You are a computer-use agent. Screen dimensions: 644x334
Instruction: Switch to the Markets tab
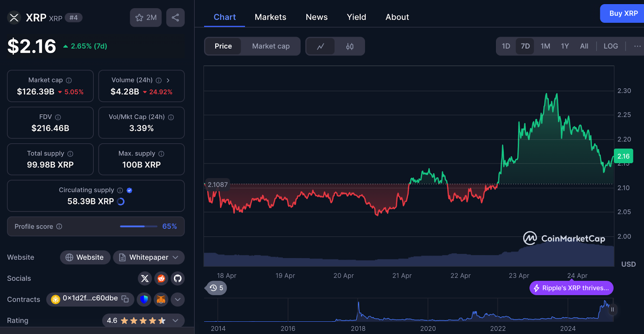click(270, 17)
